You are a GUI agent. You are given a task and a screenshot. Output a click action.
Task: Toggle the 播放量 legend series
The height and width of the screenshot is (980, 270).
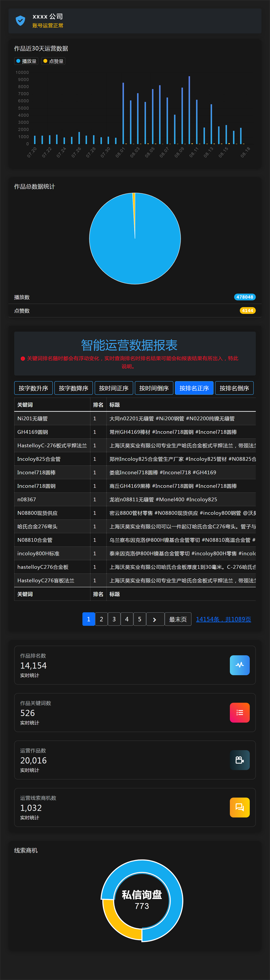[x=26, y=61]
